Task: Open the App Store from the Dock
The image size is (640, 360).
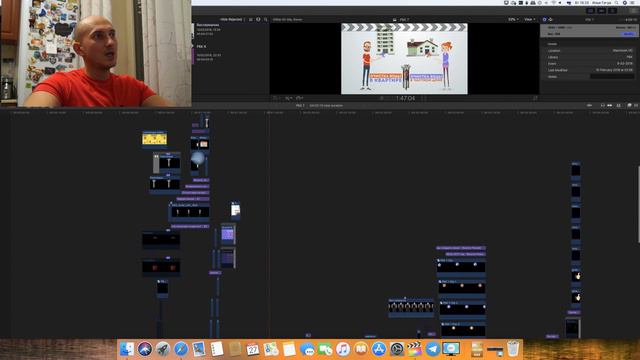Action: 379,349
